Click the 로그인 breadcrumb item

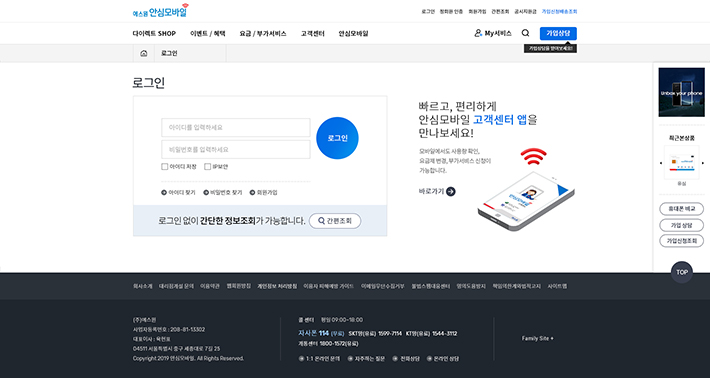pos(169,53)
